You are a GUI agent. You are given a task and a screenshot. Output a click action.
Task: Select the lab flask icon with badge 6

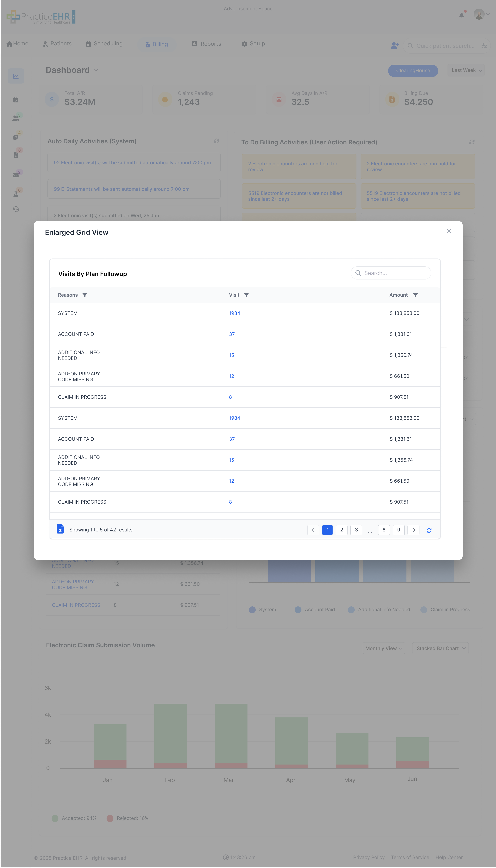[x=16, y=193]
